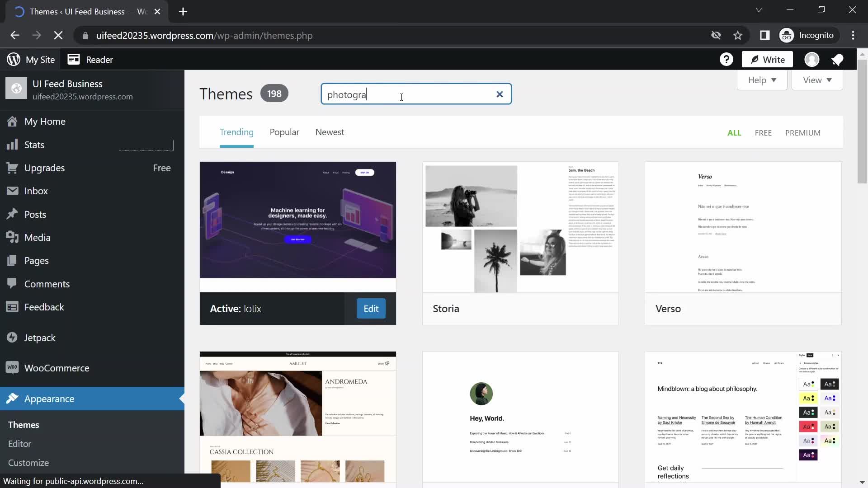The image size is (868, 488).
Task: Switch to the Newest themes tab
Action: point(330,132)
